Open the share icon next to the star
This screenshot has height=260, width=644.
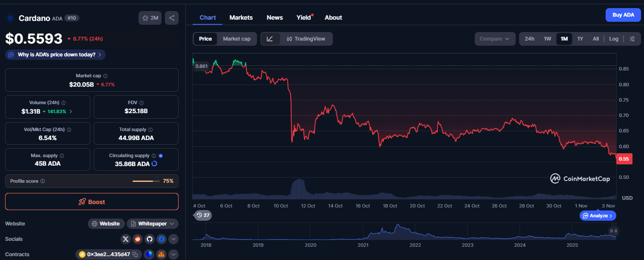tap(172, 18)
